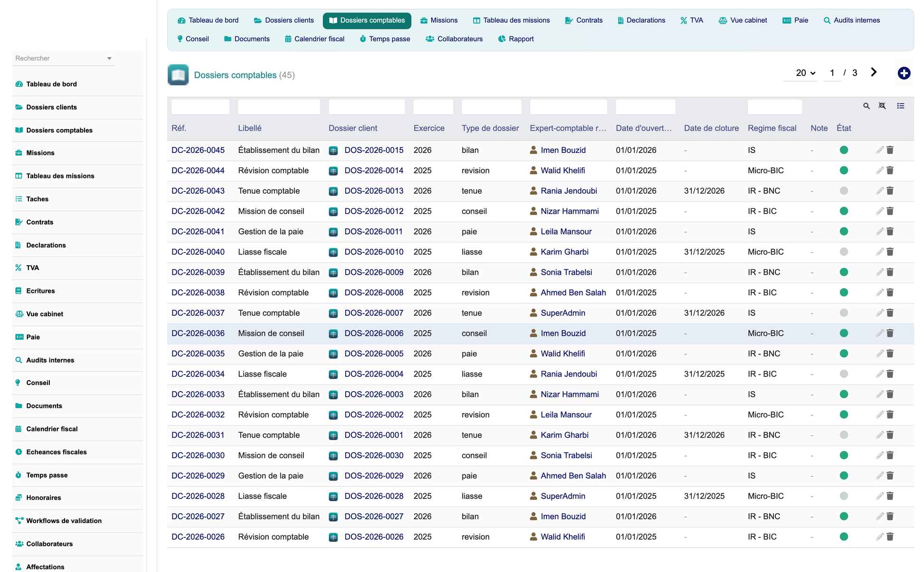Click the Libellé filter input field
Viewport: 924px width, 572px height.
point(279,107)
